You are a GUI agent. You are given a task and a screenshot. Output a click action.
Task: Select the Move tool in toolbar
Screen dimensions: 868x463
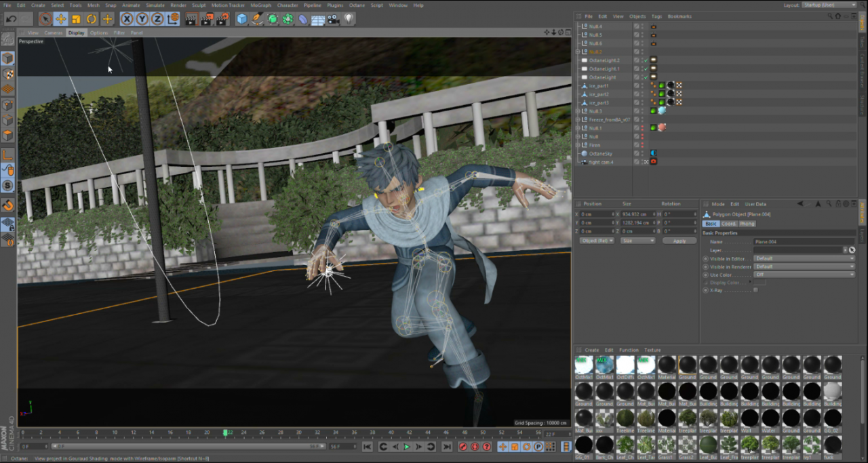click(x=60, y=19)
